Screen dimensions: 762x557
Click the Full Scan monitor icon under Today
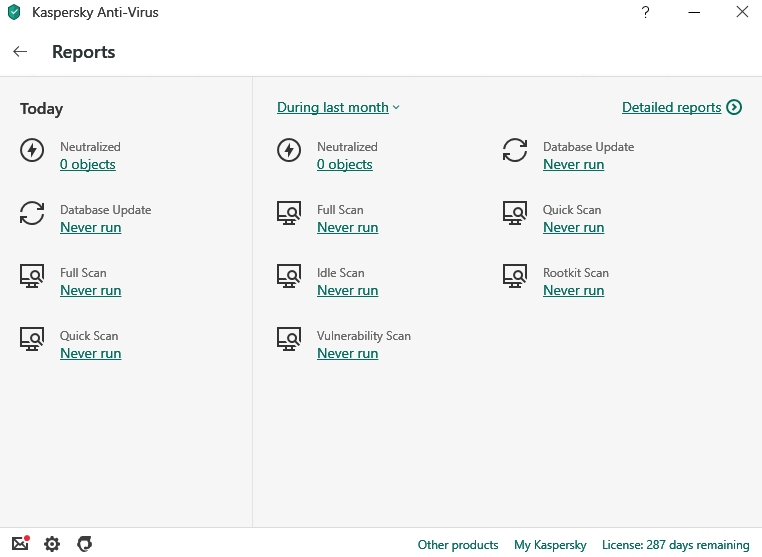point(32,276)
